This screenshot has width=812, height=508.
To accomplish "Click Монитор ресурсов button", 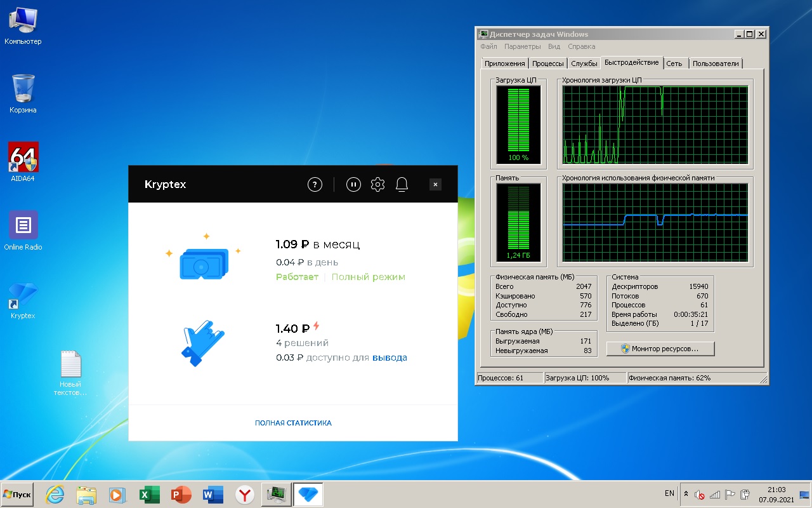I will (x=660, y=349).
